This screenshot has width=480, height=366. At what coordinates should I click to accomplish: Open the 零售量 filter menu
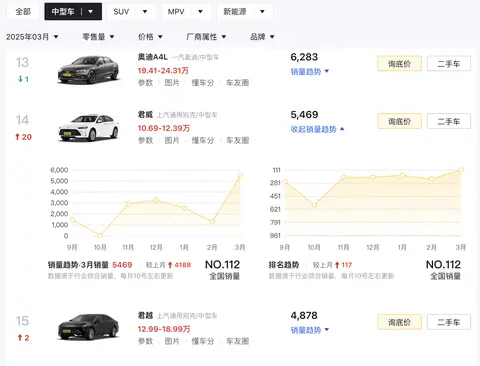tap(98, 37)
